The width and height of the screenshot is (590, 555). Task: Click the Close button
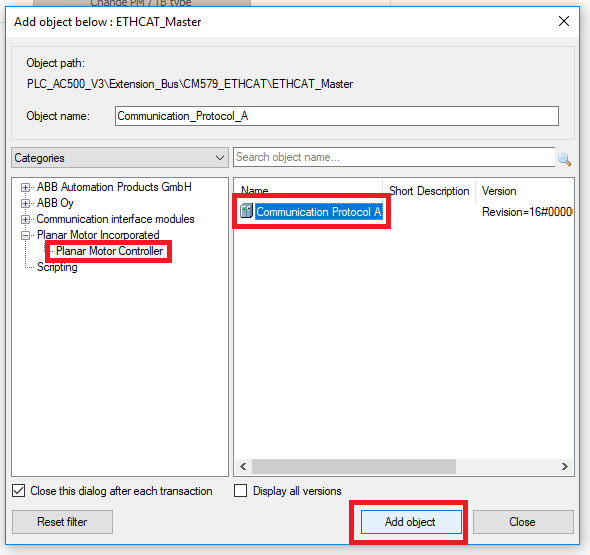[x=523, y=522]
